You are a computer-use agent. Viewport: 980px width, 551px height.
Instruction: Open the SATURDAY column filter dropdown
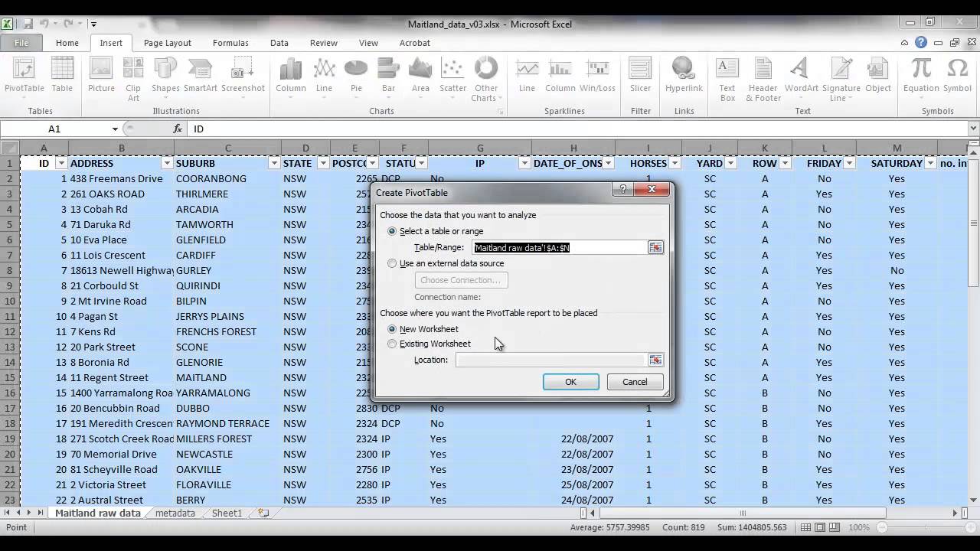[930, 164]
